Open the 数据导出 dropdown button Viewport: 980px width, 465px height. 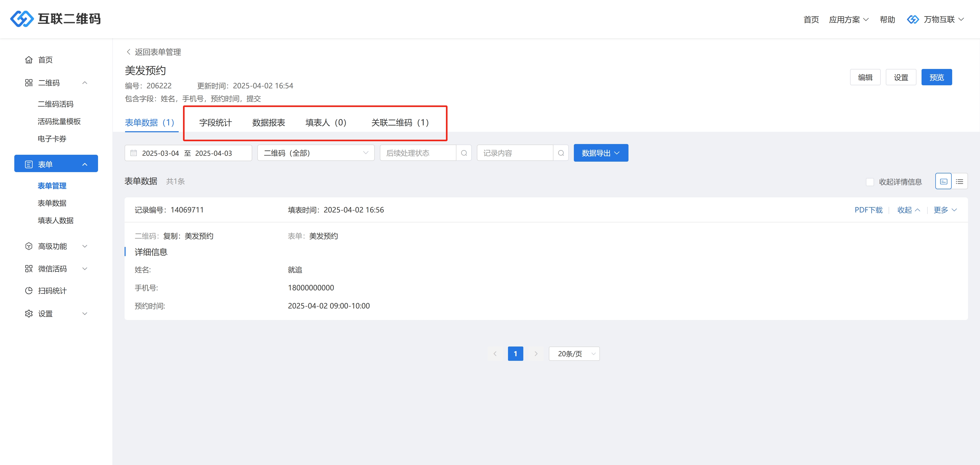[601, 153]
